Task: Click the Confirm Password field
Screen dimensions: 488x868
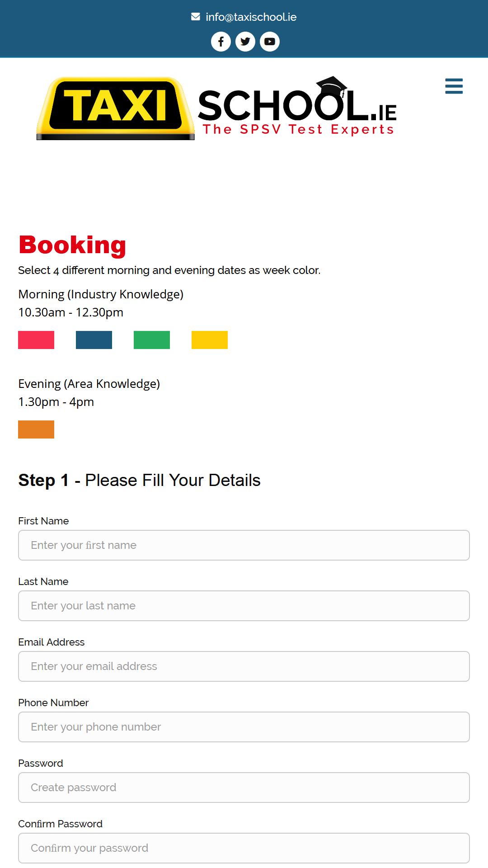Action: click(x=244, y=848)
